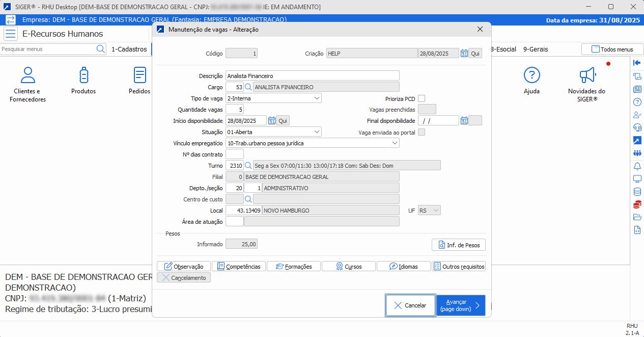Click the Cargo search magnifier icon
Viewport: 644px width, 337px height.
(x=248, y=87)
